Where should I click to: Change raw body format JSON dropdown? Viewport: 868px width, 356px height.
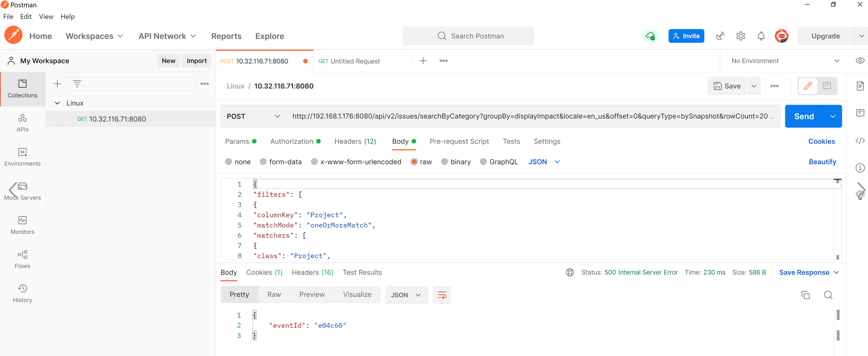click(x=544, y=162)
